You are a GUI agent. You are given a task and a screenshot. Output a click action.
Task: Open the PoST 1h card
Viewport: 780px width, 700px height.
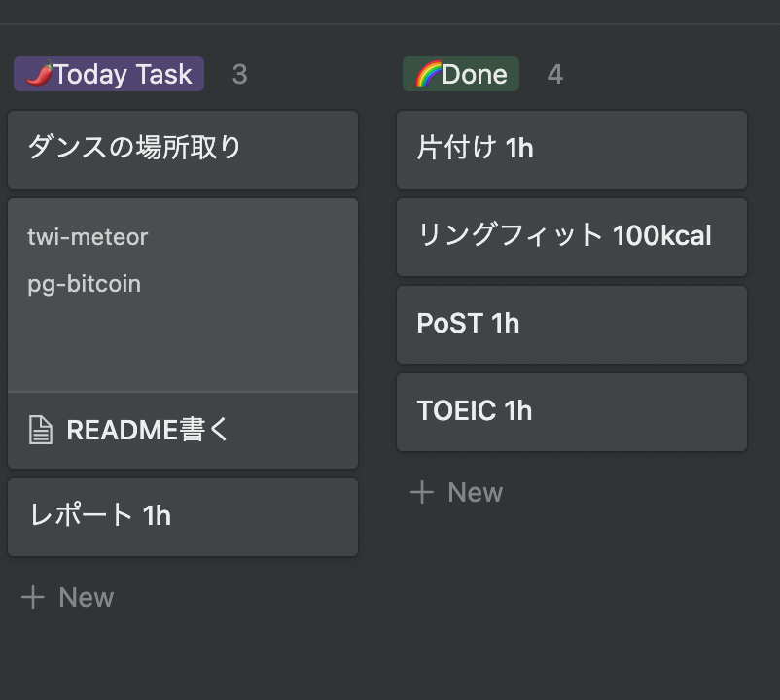(x=572, y=324)
